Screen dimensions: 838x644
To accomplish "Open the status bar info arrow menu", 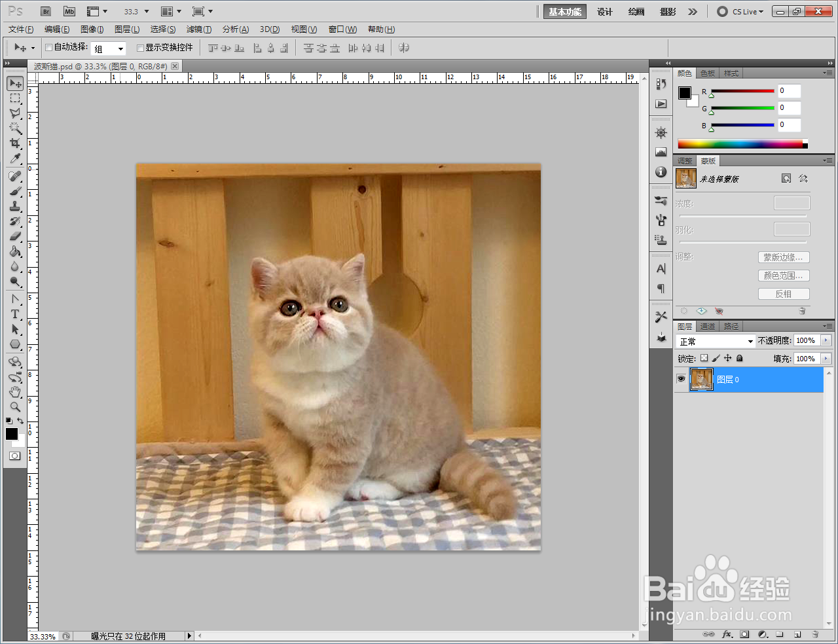I will tap(189, 635).
